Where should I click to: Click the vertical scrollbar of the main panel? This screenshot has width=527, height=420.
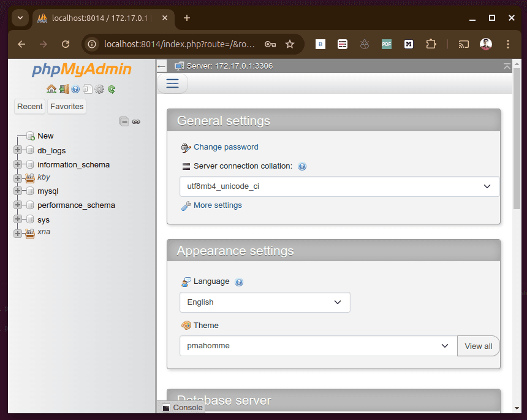pyautogui.click(x=517, y=139)
